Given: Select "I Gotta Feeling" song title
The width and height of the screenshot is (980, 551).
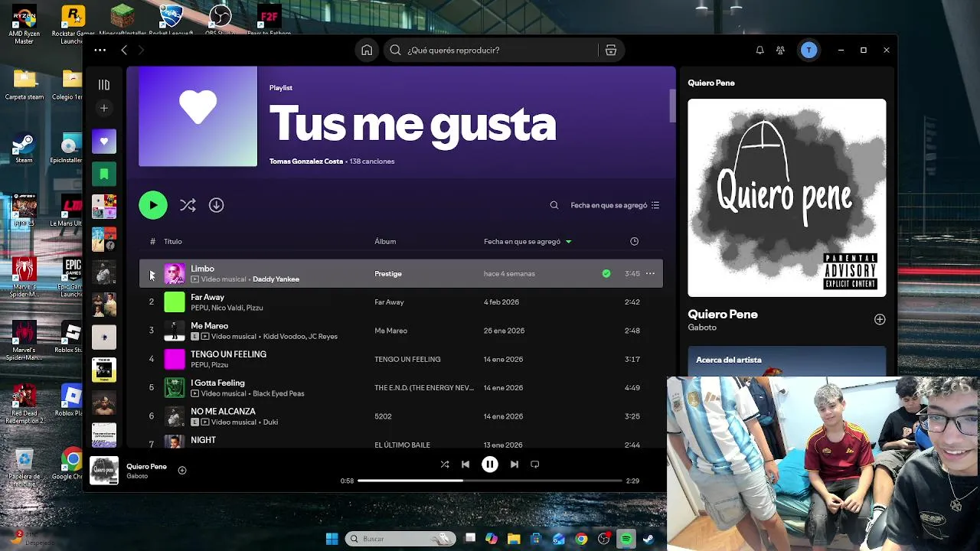Looking at the screenshot, I should point(217,383).
